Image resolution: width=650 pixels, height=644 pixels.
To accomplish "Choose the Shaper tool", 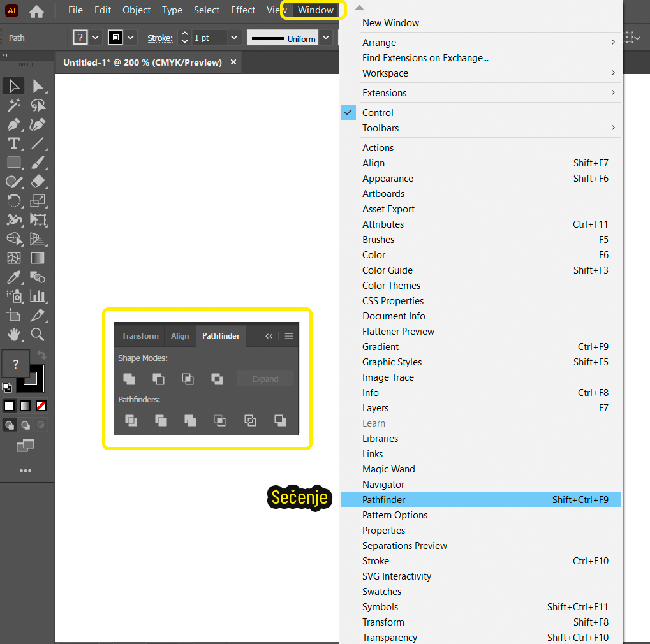I will point(13,182).
